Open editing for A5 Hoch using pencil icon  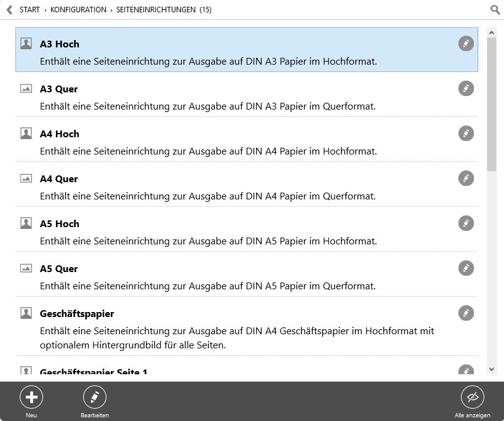coord(466,223)
